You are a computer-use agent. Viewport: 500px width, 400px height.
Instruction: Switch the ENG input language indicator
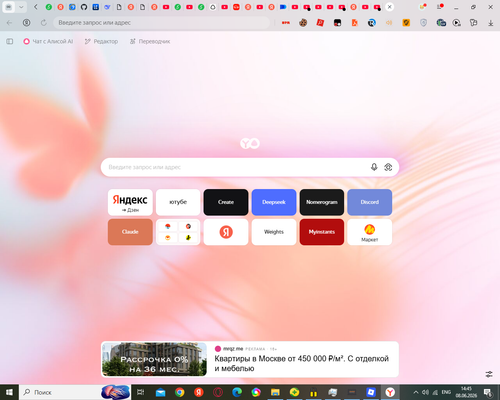pos(446,392)
